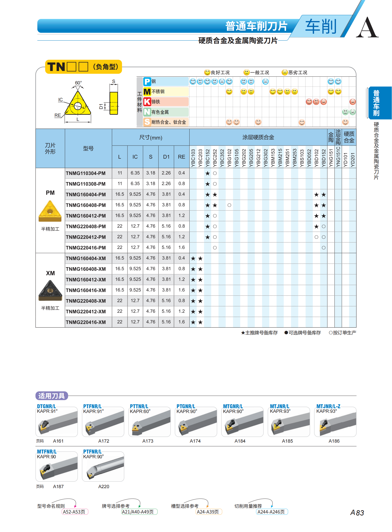The image size is (392, 532).
Task: Click the DTGNR/L tool holder image
Action: point(57,422)
